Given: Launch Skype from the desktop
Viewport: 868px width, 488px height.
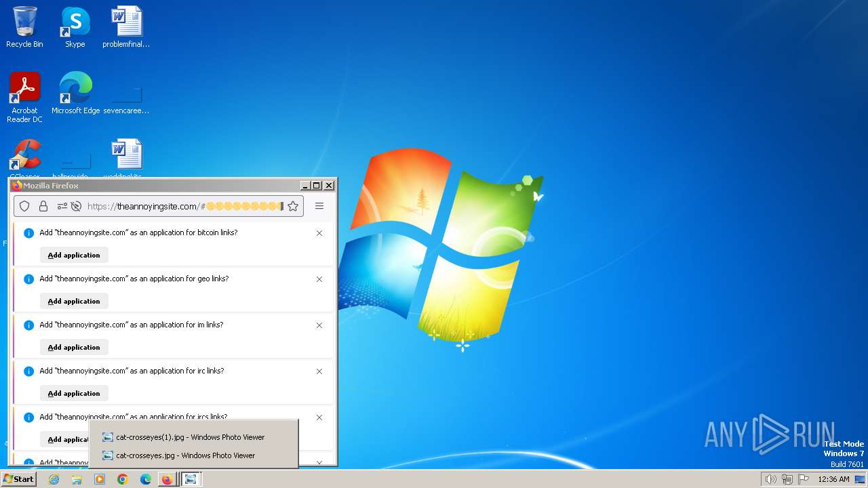Looking at the screenshot, I should (x=75, y=27).
